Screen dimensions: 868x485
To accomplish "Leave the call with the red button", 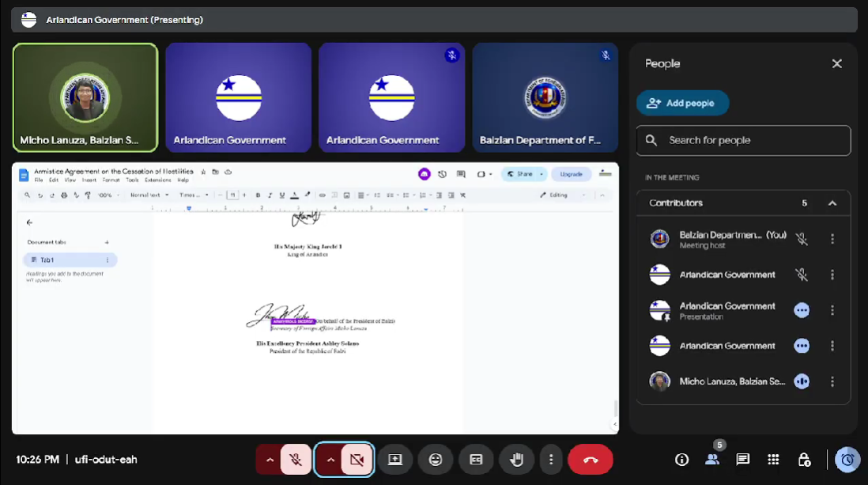I will pyautogui.click(x=590, y=460).
